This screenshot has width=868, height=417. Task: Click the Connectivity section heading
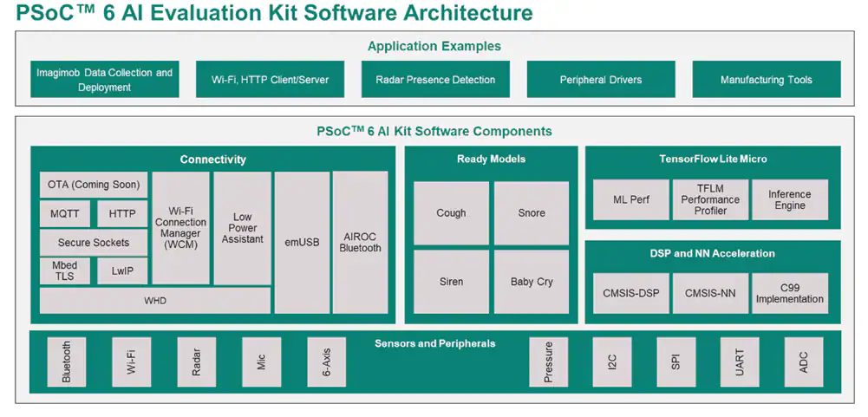(213, 160)
